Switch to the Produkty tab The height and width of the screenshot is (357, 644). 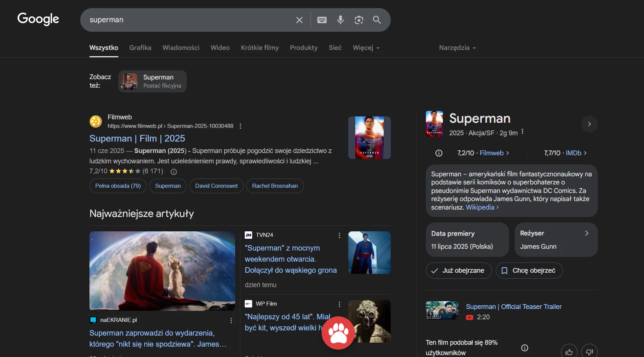304,48
